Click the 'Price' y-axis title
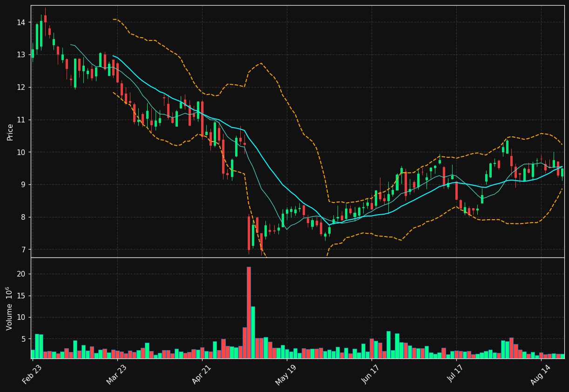This screenshot has width=569, height=392. tap(10, 132)
